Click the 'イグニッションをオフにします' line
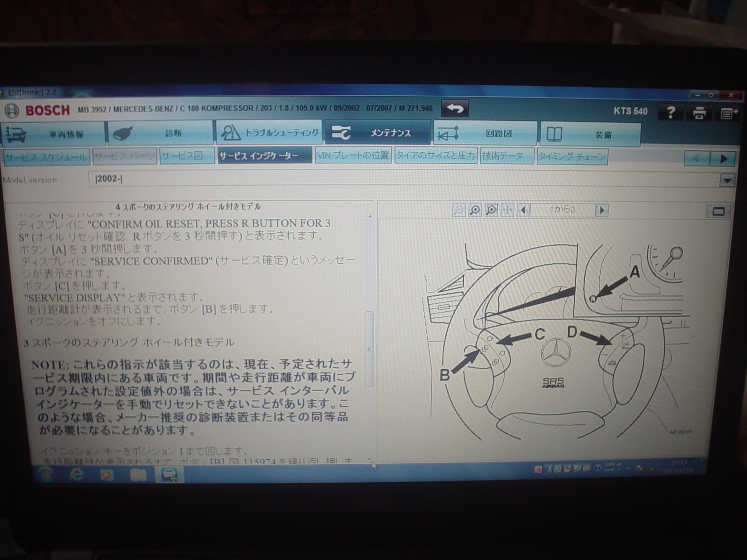Image resolution: width=747 pixels, height=560 pixels. (93, 321)
